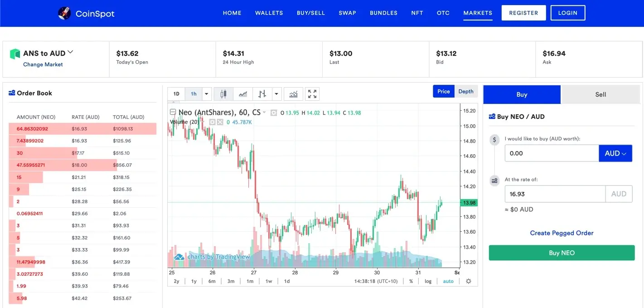The width and height of the screenshot is (644, 308).
Task: Open the OTC nav item
Action: click(443, 13)
